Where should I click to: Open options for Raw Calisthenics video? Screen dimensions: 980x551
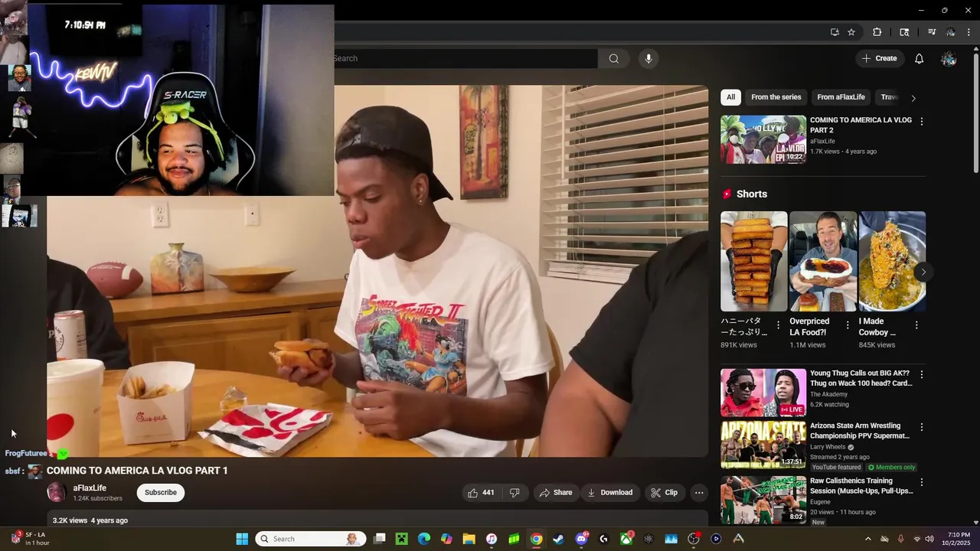(x=921, y=482)
